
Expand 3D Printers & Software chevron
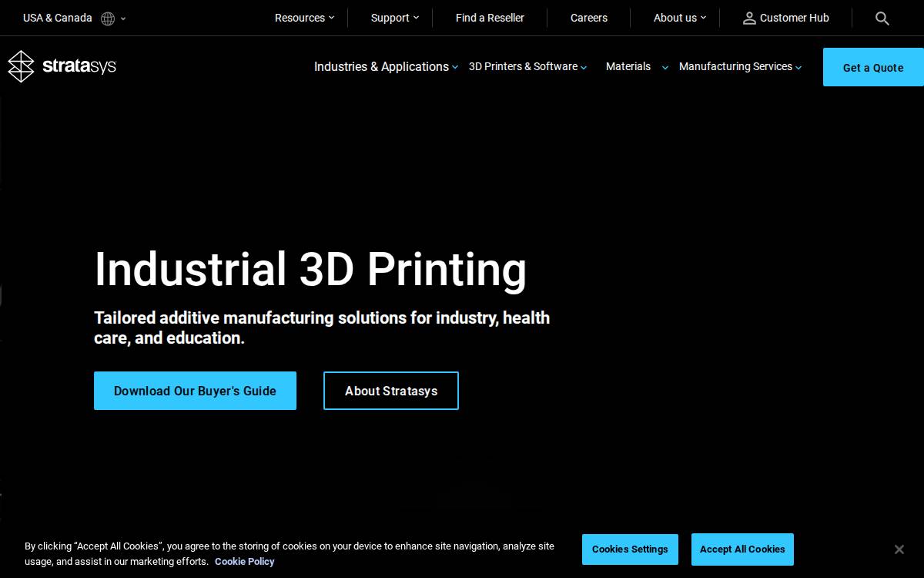coord(584,67)
